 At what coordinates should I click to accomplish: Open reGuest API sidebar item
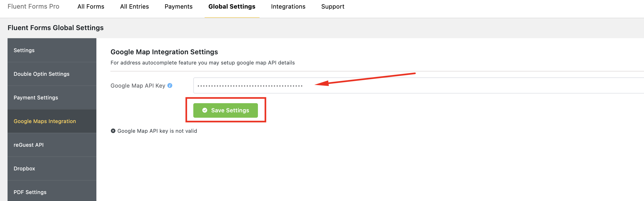click(x=52, y=145)
